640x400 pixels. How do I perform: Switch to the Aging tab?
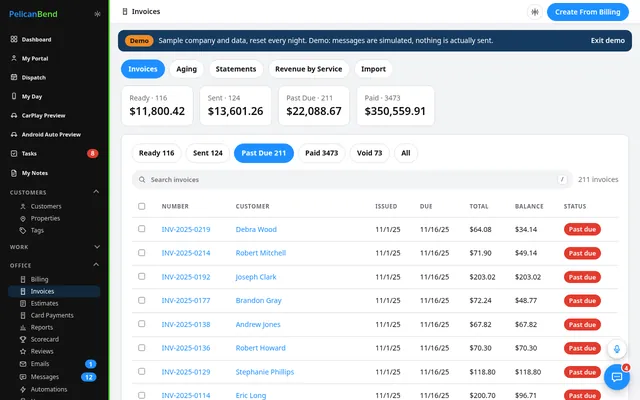coord(187,69)
